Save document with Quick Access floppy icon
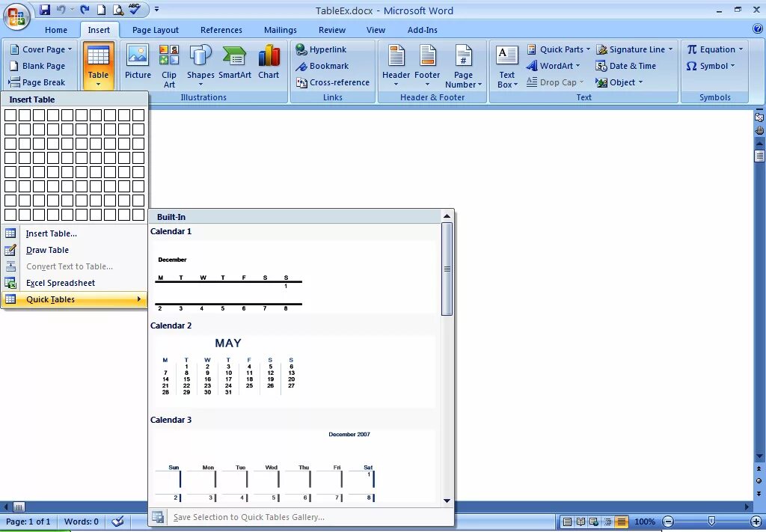The image size is (766, 532). pyautogui.click(x=45, y=9)
